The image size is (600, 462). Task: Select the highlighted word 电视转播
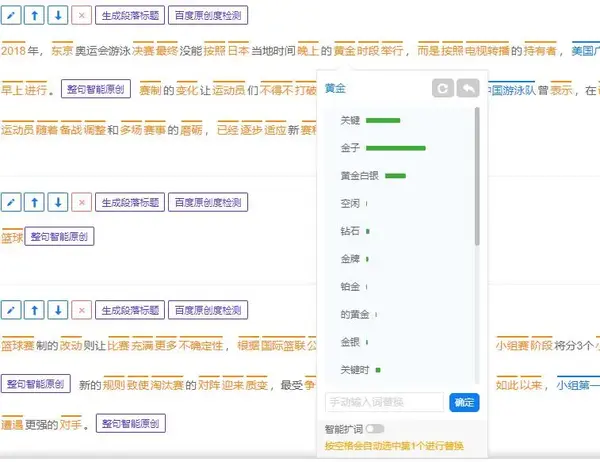[x=487, y=50]
